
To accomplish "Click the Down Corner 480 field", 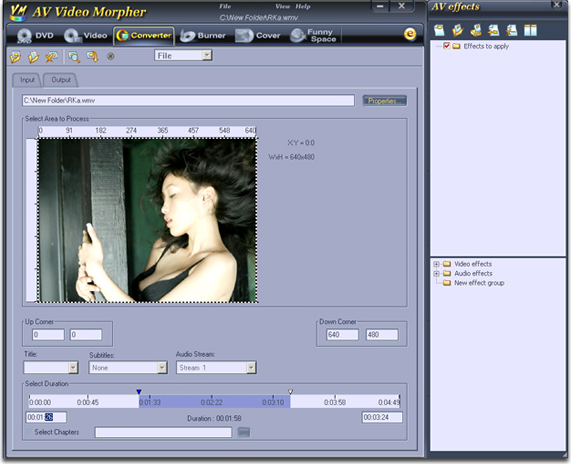I will pos(382,335).
